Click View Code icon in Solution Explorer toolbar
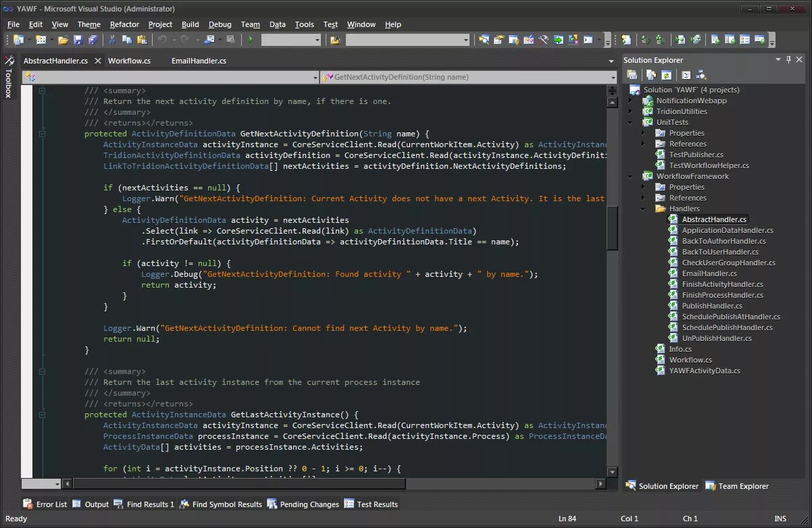Image resolution: width=812 pixels, height=528 pixels. pyautogui.click(x=686, y=75)
